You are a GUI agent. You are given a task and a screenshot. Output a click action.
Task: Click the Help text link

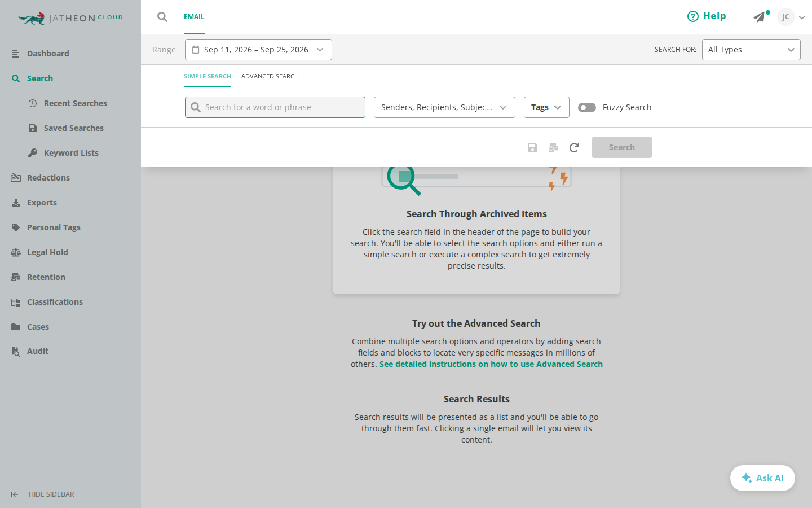(714, 16)
